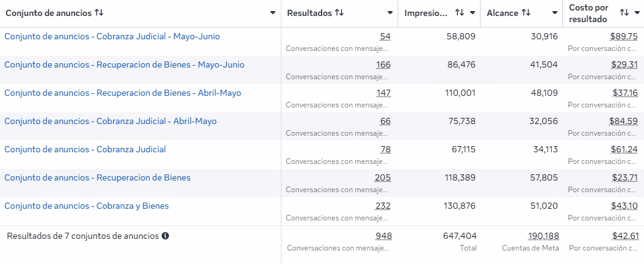Open Resultados column dropdown menu
The width and height of the screenshot is (644, 264).
pos(390,13)
